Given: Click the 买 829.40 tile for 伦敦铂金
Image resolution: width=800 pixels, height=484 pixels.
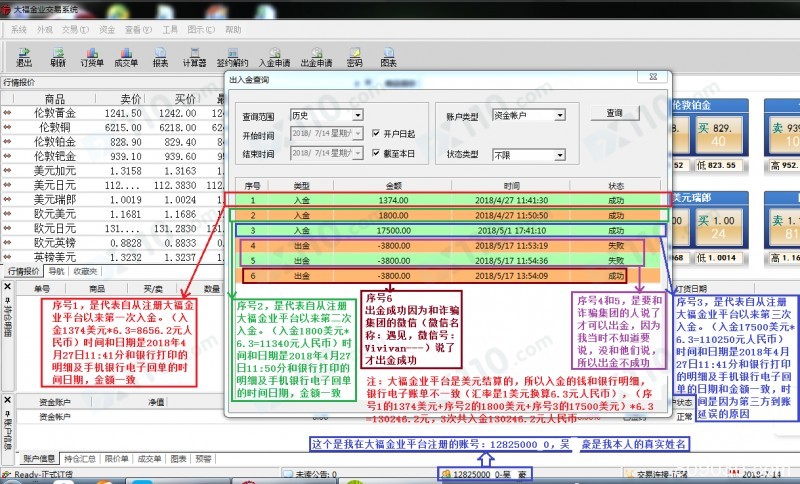Looking at the screenshot, I should (718, 135).
